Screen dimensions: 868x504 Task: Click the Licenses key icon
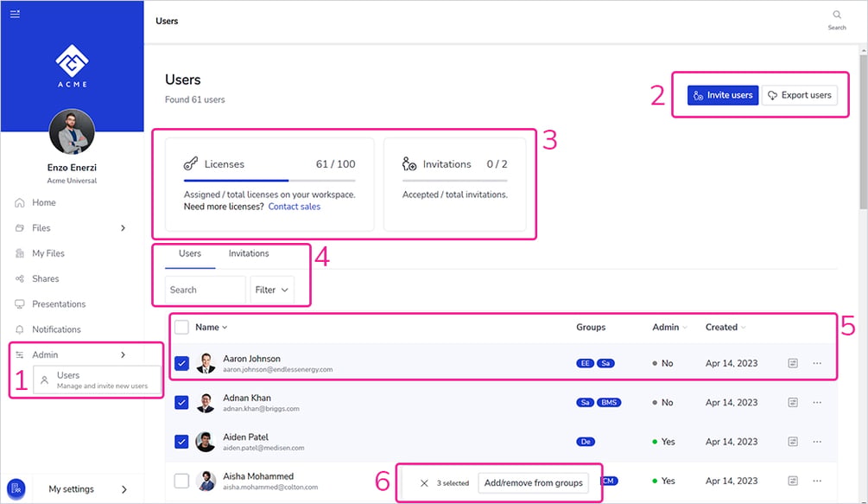[x=190, y=164]
